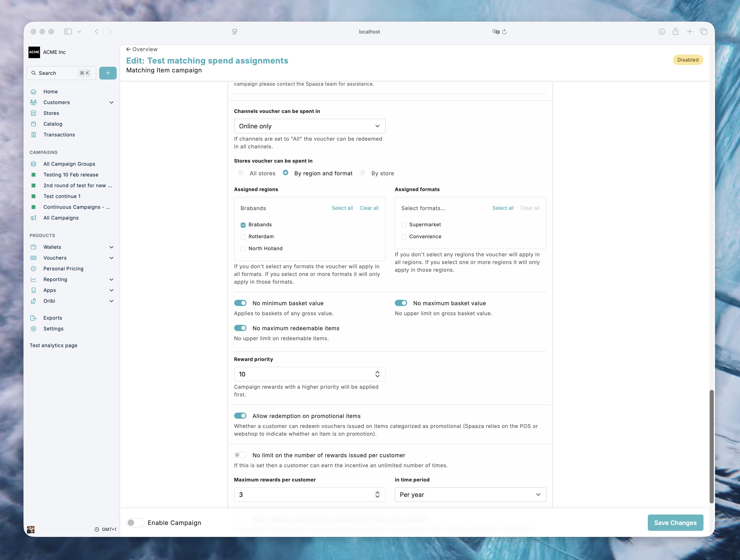Click the Home icon in sidebar
The width and height of the screenshot is (740, 560).
click(x=33, y=92)
